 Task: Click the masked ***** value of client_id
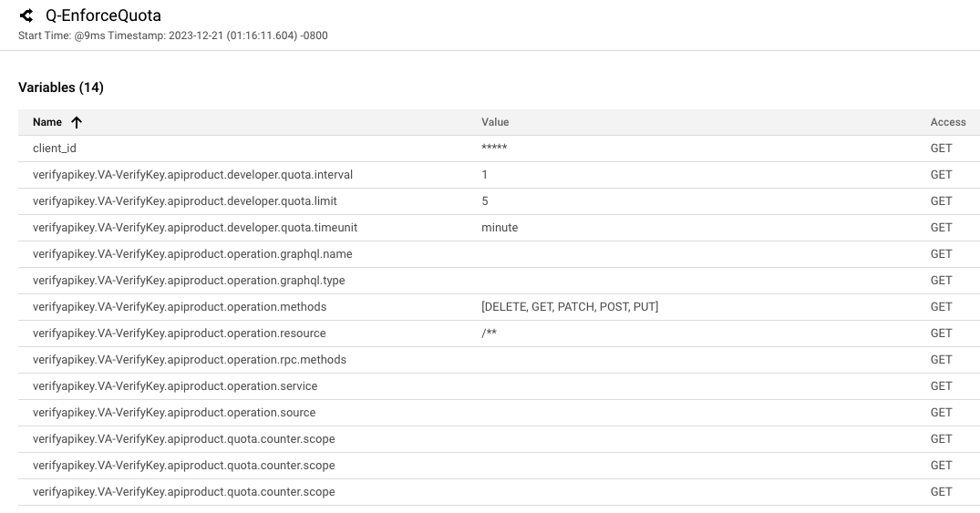[494, 149]
